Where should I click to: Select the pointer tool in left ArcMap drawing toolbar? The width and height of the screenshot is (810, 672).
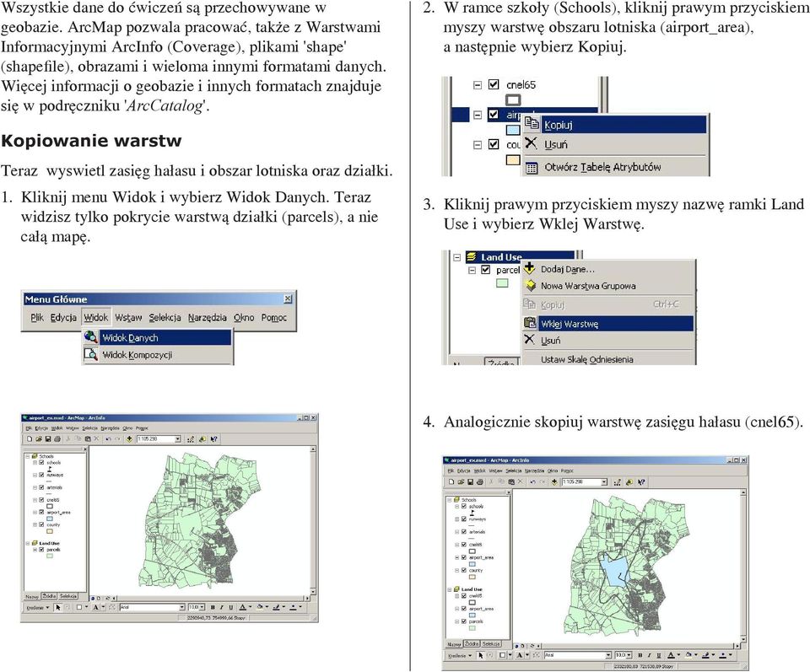click(58, 607)
